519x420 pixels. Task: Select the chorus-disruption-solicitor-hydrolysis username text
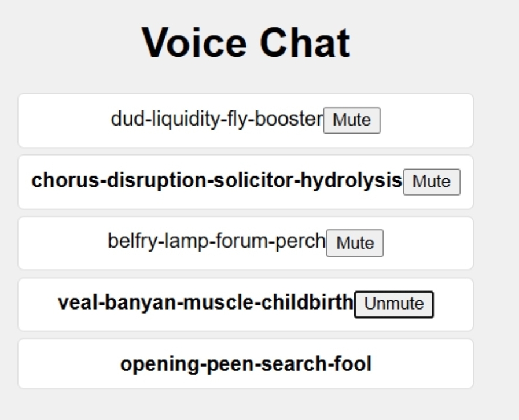(216, 180)
